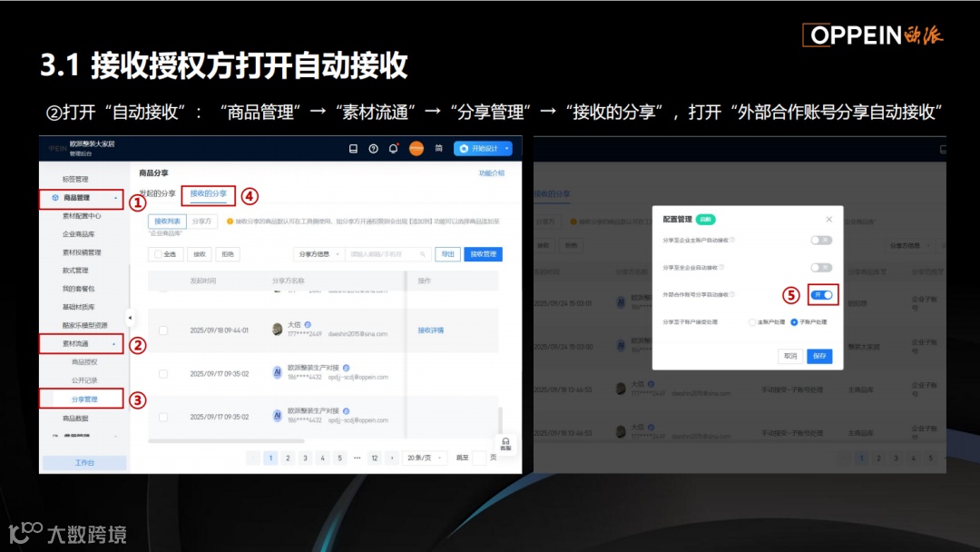This screenshot has height=552, width=980.
Task: Open 接收详情 link for 大信 row
Action: pyautogui.click(x=431, y=330)
